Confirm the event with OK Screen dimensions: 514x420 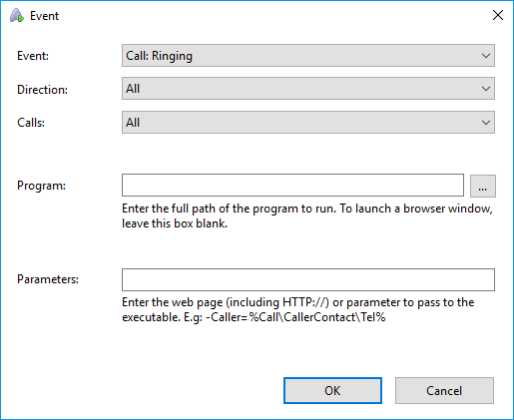(x=332, y=390)
